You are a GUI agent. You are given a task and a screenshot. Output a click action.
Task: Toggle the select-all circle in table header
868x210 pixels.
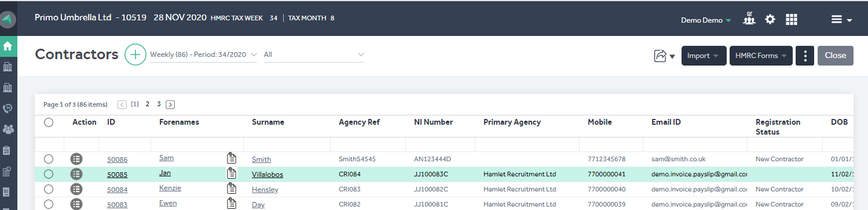(49, 122)
